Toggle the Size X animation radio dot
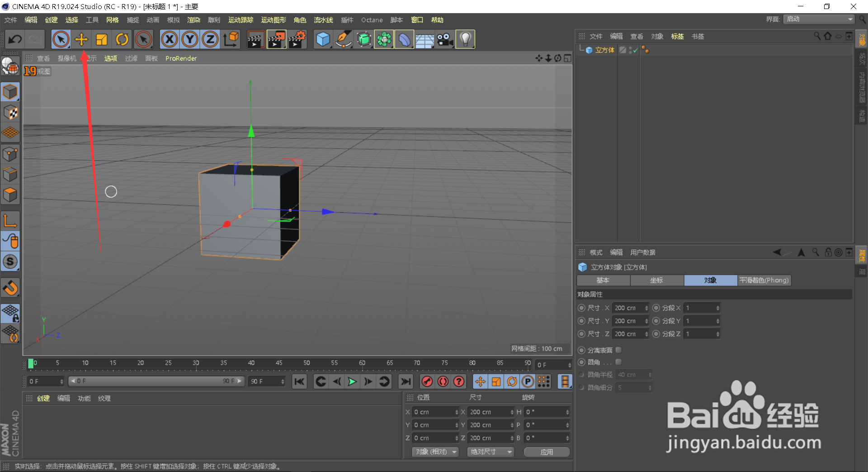 (x=582, y=308)
